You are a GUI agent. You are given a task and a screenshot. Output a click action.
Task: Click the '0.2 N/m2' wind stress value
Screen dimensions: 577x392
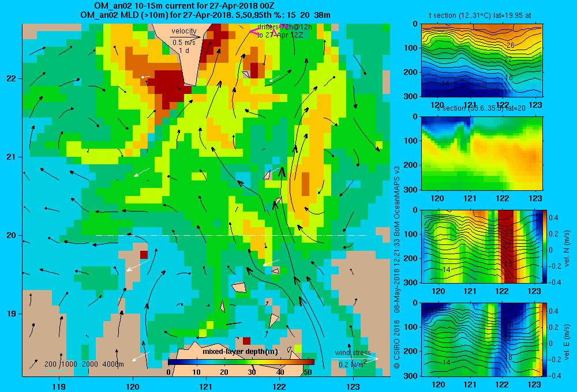pos(353,364)
